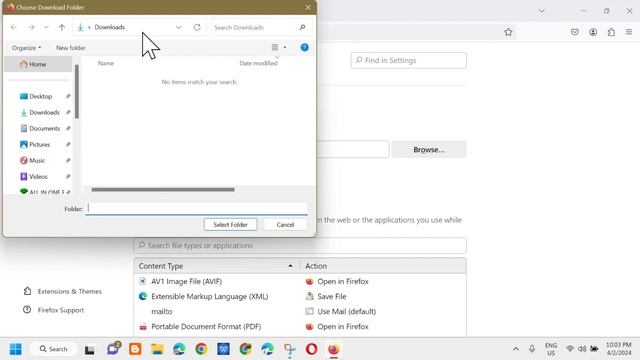Click the taskbar Search box

click(53, 349)
